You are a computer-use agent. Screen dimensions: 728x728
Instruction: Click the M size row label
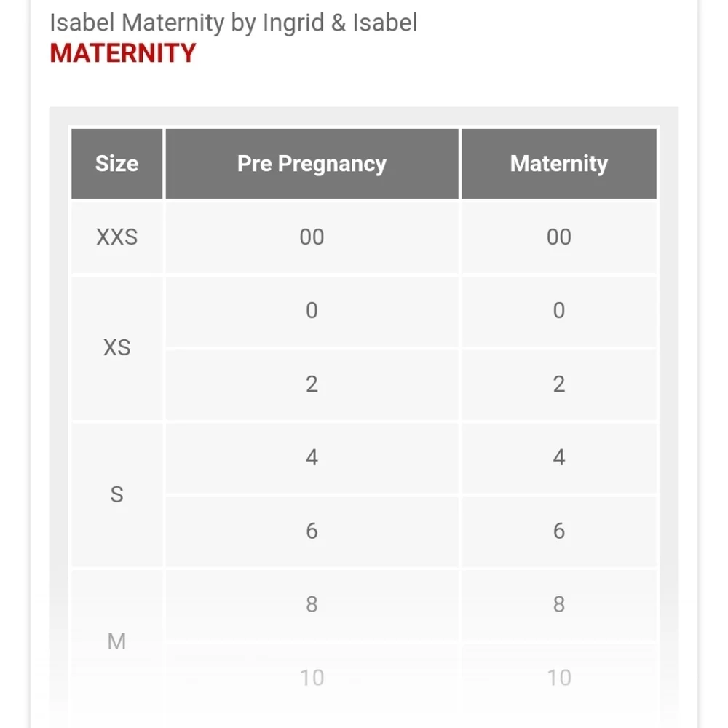tap(116, 641)
